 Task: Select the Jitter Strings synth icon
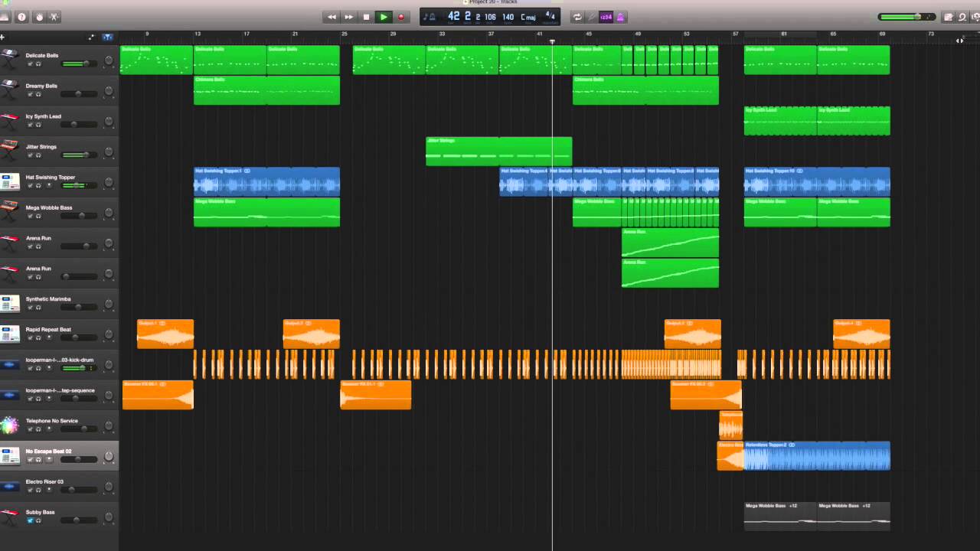(9, 151)
